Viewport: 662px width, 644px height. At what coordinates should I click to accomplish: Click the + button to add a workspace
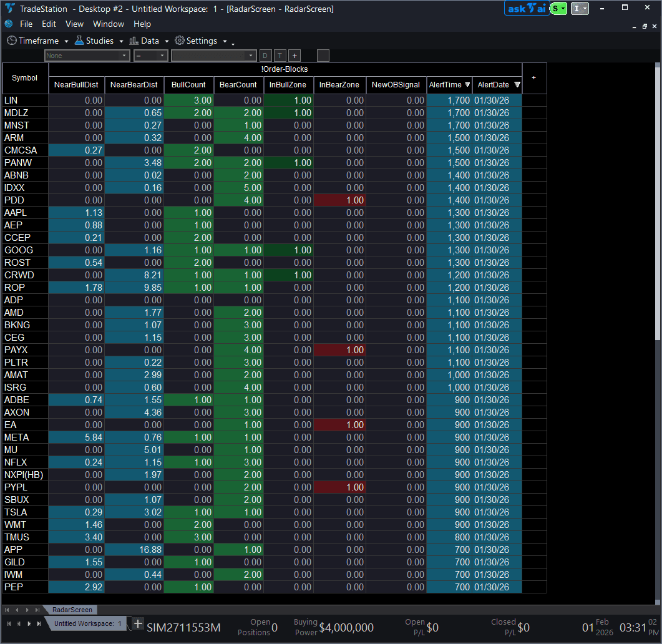tap(137, 623)
